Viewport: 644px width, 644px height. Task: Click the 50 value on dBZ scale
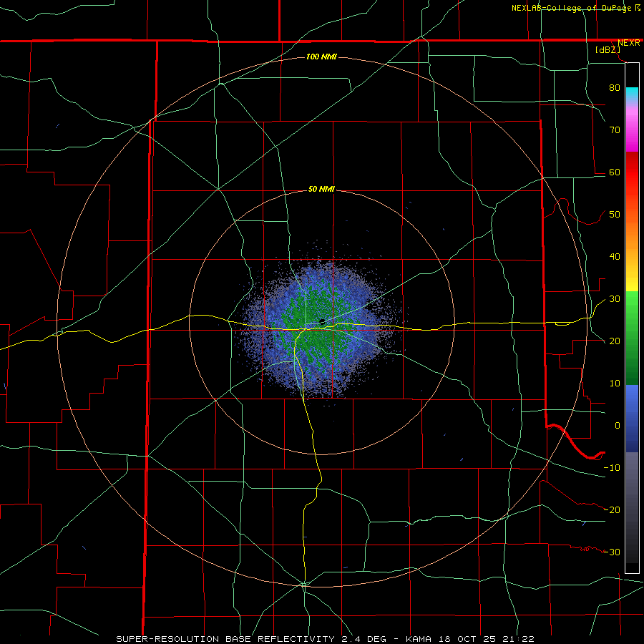(615, 215)
